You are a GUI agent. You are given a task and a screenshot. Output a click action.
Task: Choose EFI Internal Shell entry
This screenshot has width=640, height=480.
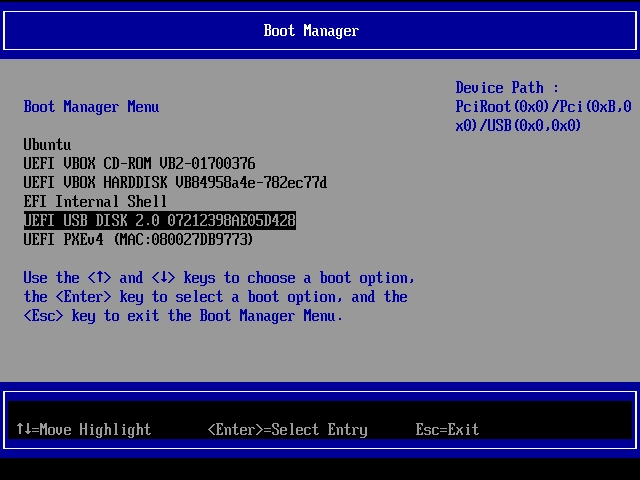coord(95,201)
